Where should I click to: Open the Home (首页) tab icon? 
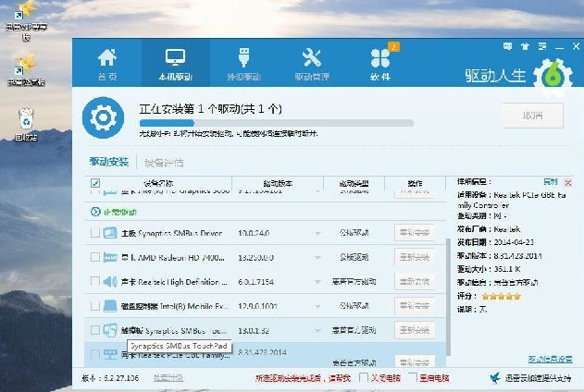coord(108,57)
